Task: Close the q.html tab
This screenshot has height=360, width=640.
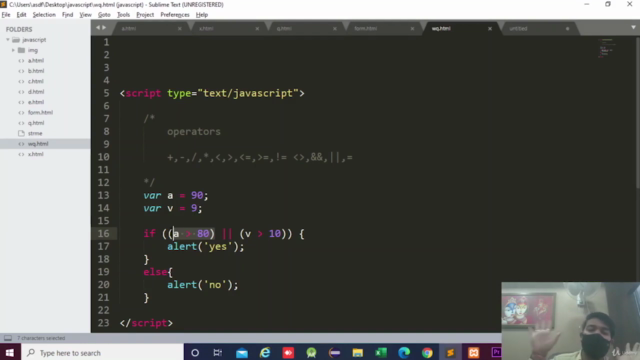Action: pos(335,29)
